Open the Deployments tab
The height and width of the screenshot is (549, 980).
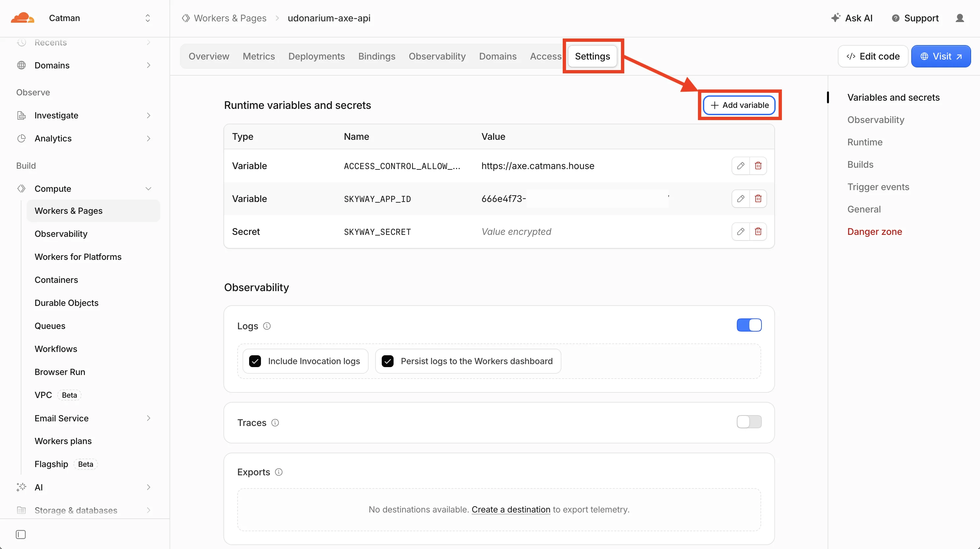pyautogui.click(x=317, y=56)
